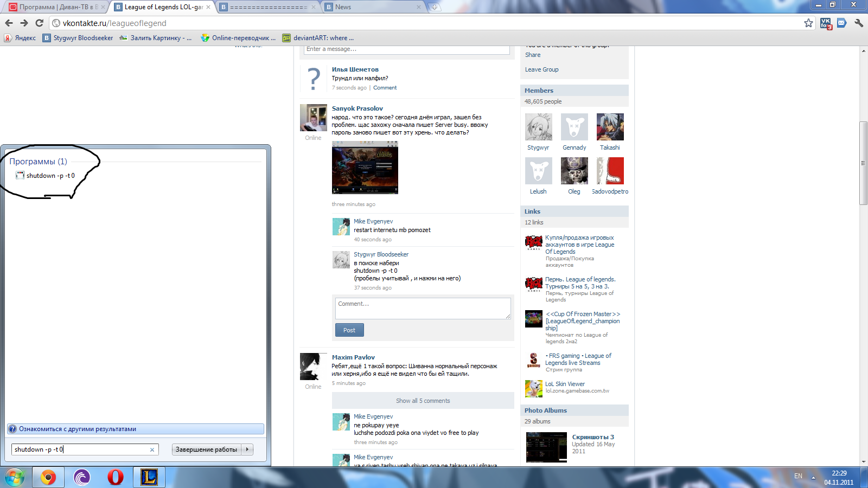Open Залить Картинку bookmark
This screenshot has height=488, width=868.
[156, 38]
